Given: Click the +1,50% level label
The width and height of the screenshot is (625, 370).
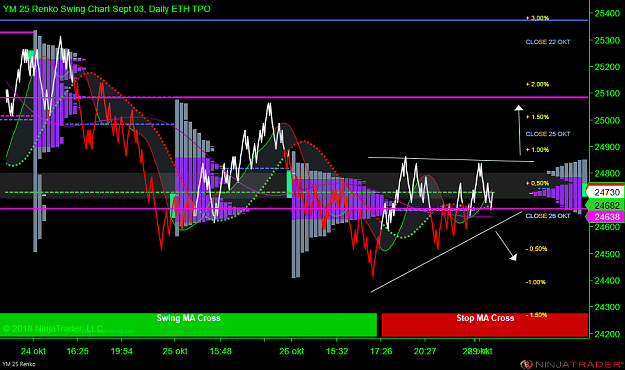Looking at the screenshot, I should (x=537, y=117).
